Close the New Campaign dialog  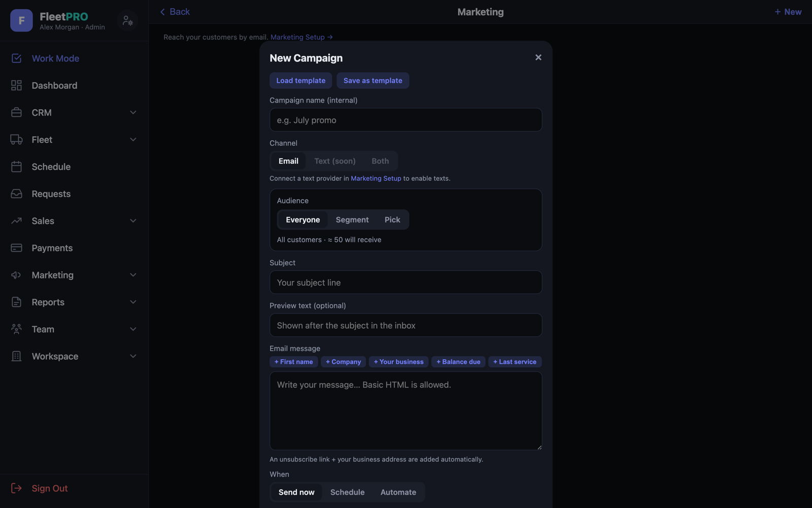[538, 57]
